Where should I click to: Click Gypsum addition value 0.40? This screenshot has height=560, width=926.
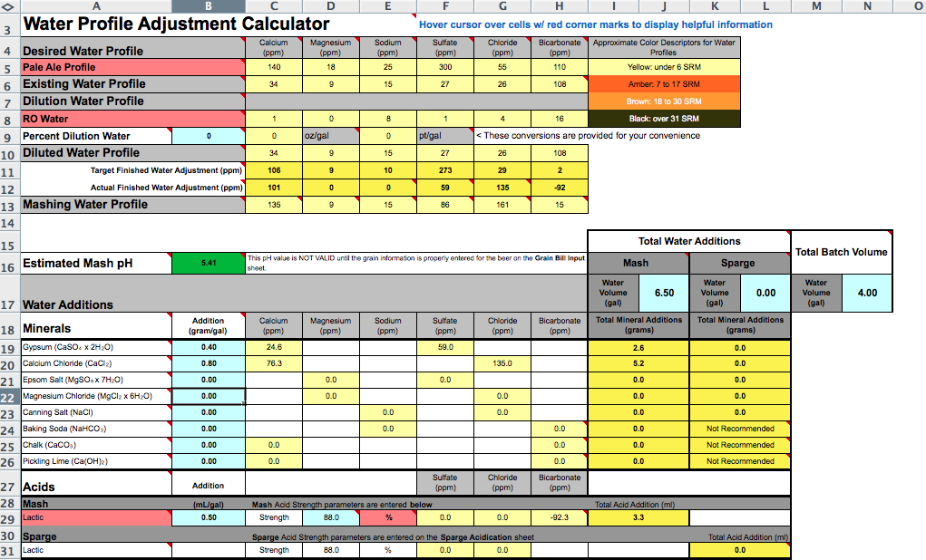point(209,348)
